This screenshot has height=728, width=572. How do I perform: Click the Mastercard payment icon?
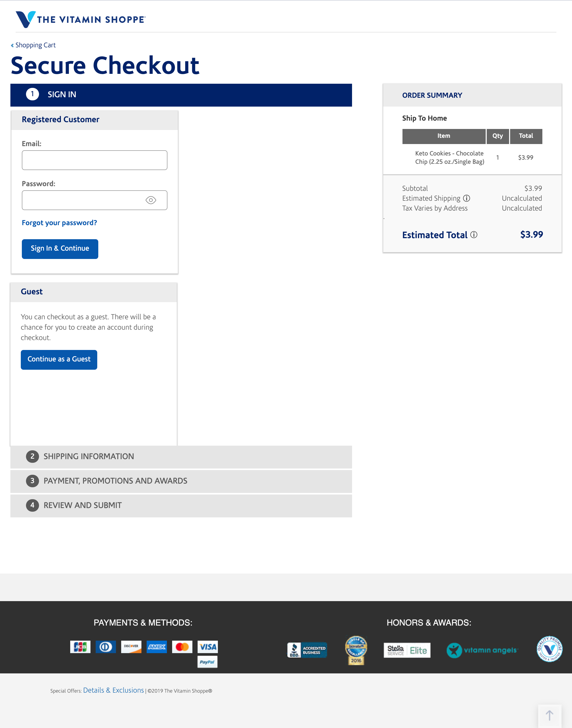(182, 647)
